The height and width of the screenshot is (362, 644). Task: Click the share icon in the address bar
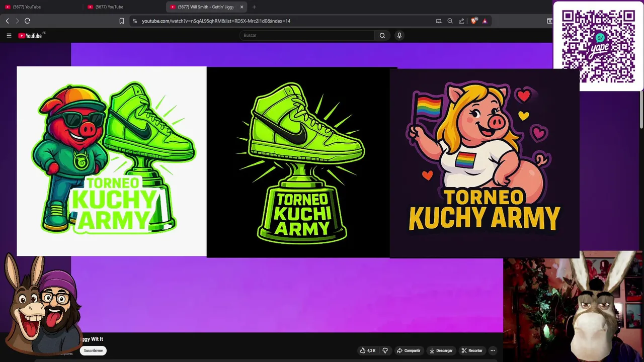461,21
